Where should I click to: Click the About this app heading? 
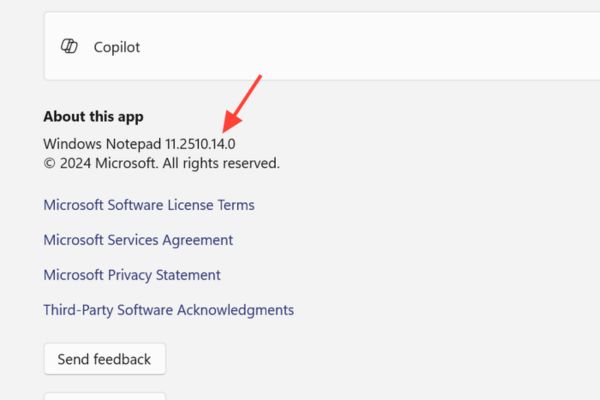(x=93, y=116)
